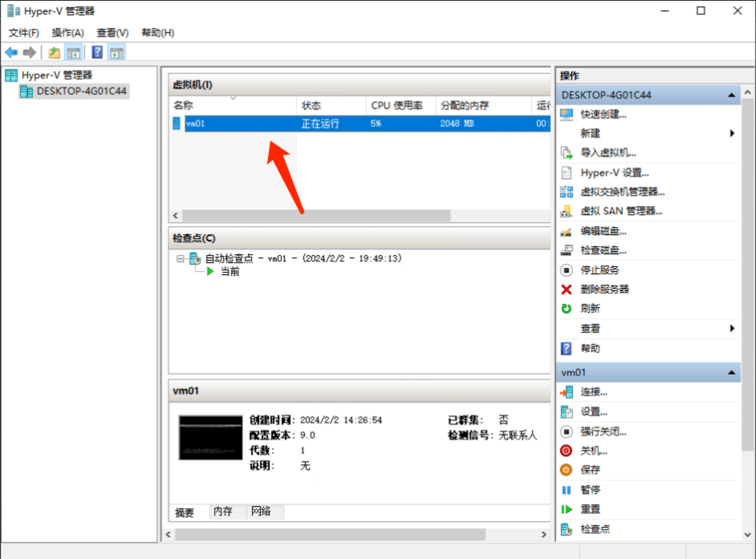
Task: Click the 设置 icon for vm01
Action: click(x=567, y=412)
